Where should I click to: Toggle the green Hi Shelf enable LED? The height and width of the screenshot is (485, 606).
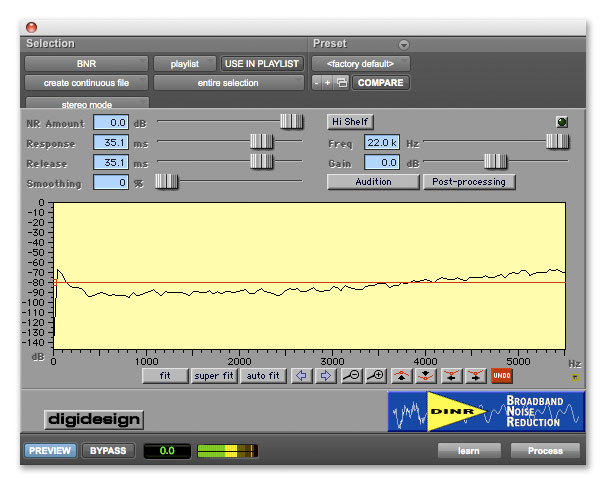(x=562, y=122)
